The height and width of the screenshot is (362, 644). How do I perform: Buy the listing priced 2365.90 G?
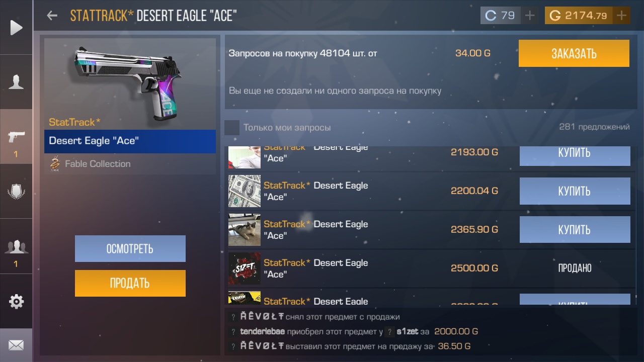575,230
